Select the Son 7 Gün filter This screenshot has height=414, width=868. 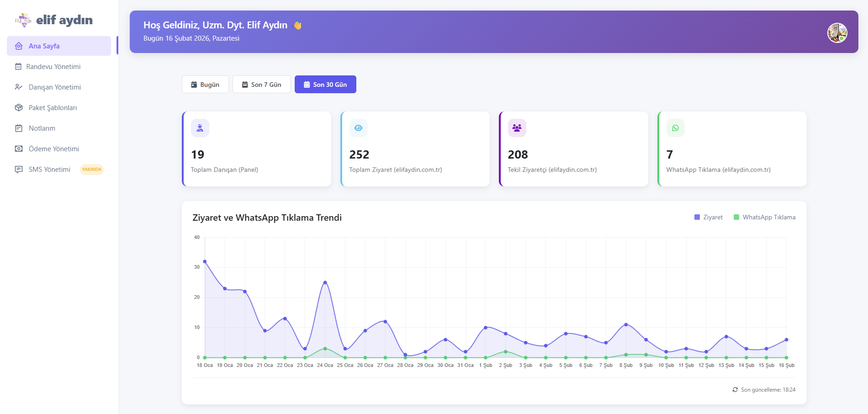262,85
